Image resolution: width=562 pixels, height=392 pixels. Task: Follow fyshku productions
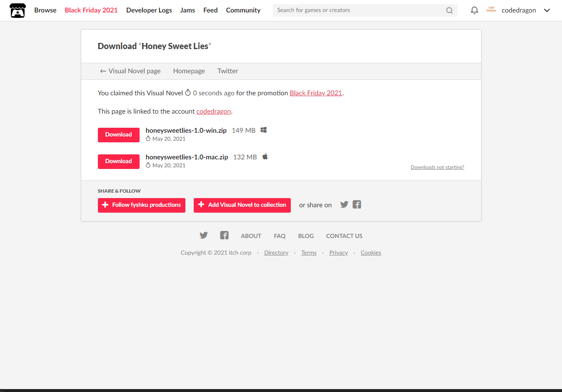(142, 205)
